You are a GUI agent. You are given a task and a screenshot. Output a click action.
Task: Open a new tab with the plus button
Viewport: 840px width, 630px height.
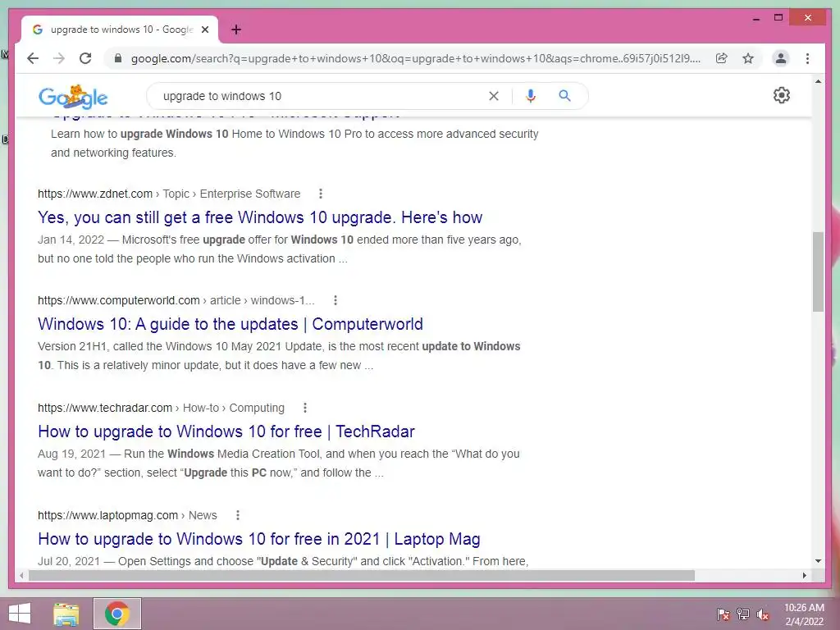coord(236,30)
